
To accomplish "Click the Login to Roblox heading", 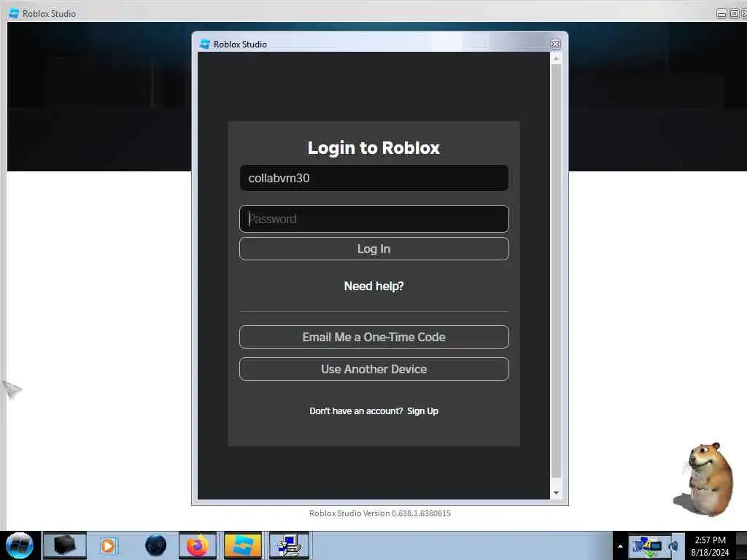I will tap(374, 148).
